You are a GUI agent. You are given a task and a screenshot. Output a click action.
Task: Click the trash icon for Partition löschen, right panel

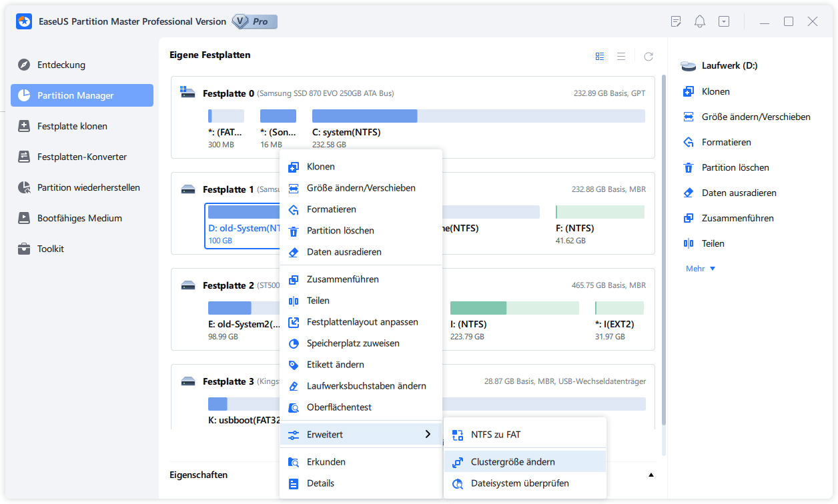click(689, 167)
